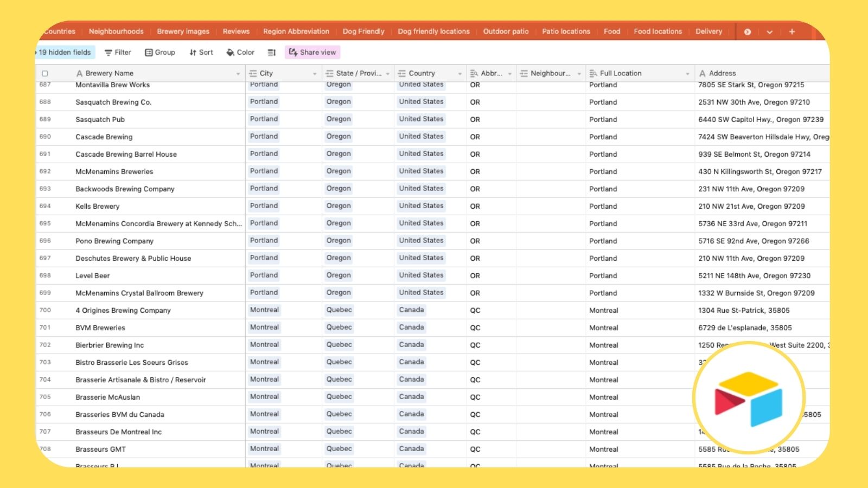868x488 pixels.
Task: Switch to Patio locations tab
Action: pyautogui.click(x=566, y=31)
